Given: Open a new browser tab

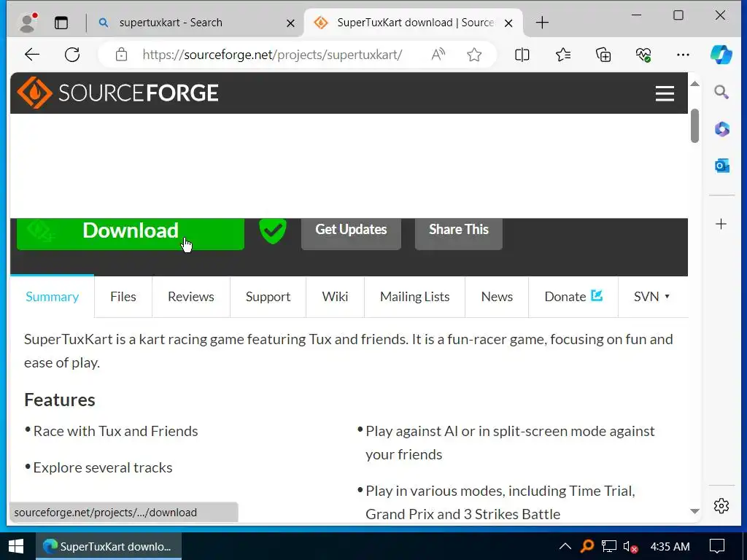Looking at the screenshot, I should pos(542,23).
